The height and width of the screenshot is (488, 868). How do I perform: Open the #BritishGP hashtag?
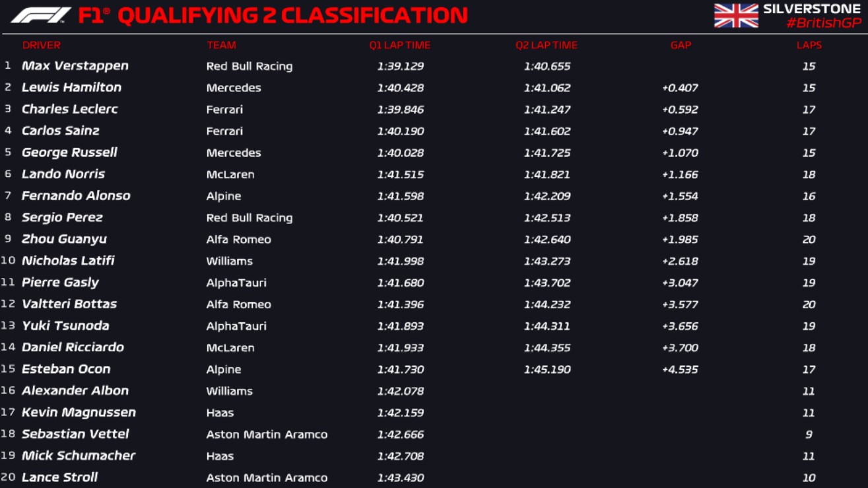[824, 23]
